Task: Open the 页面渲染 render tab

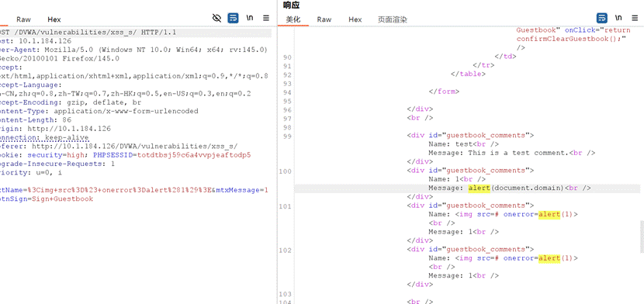Action: pos(393,19)
